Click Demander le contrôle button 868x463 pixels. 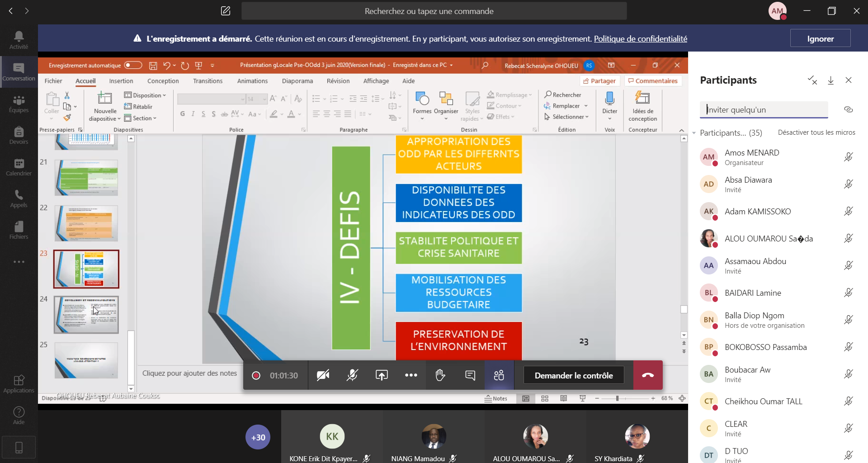[574, 375]
